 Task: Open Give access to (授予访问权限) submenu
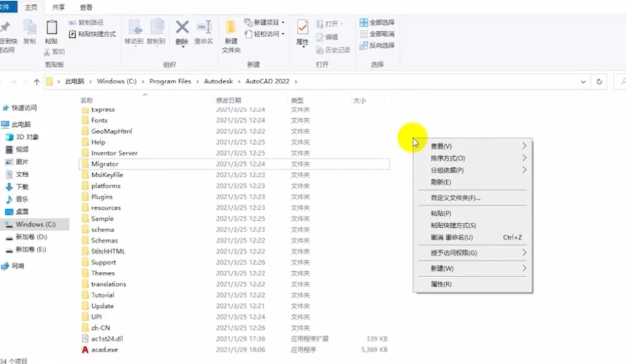pyautogui.click(x=473, y=253)
